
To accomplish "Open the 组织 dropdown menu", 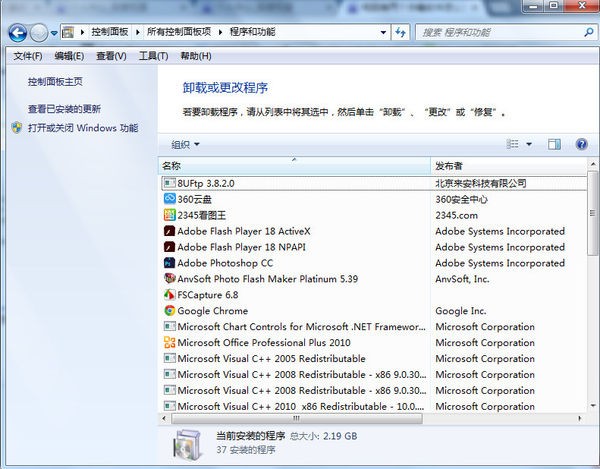I will click(x=185, y=144).
